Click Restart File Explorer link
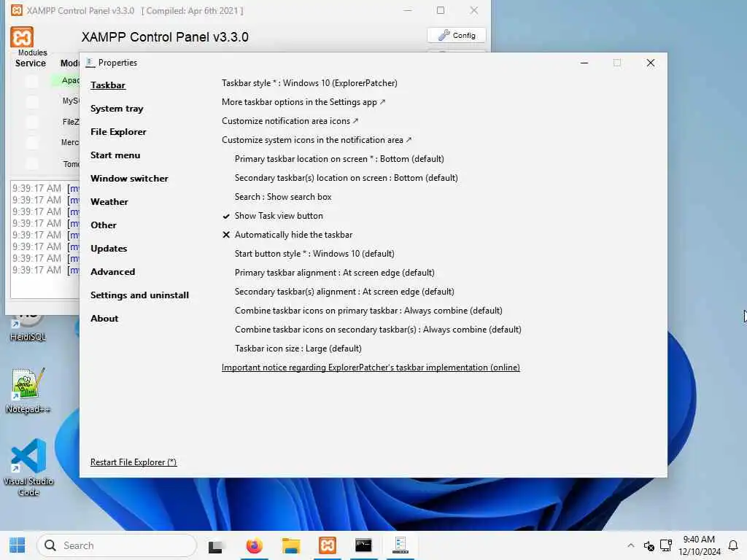This screenshot has height=560, width=747. click(133, 462)
